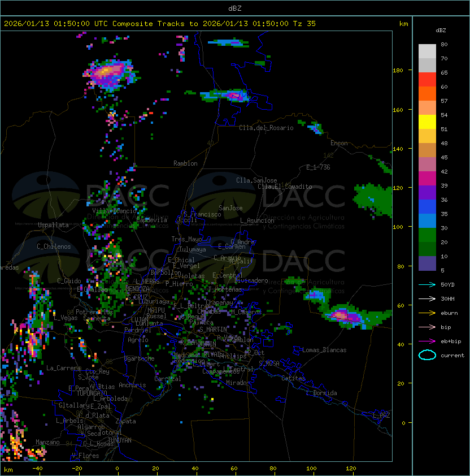Select the slate swatch between 10 and 5
Image resolution: width=470 pixels, height=476 pixels.
pyautogui.click(x=427, y=263)
